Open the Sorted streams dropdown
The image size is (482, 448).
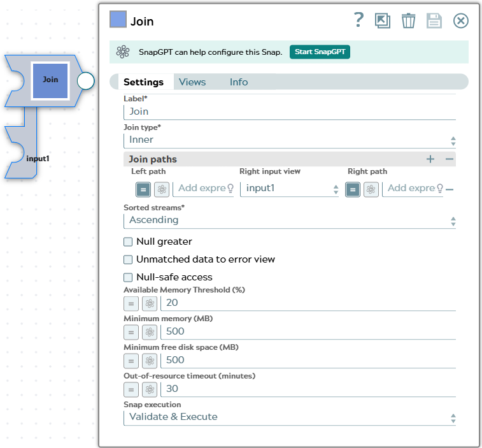pyautogui.click(x=290, y=220)
